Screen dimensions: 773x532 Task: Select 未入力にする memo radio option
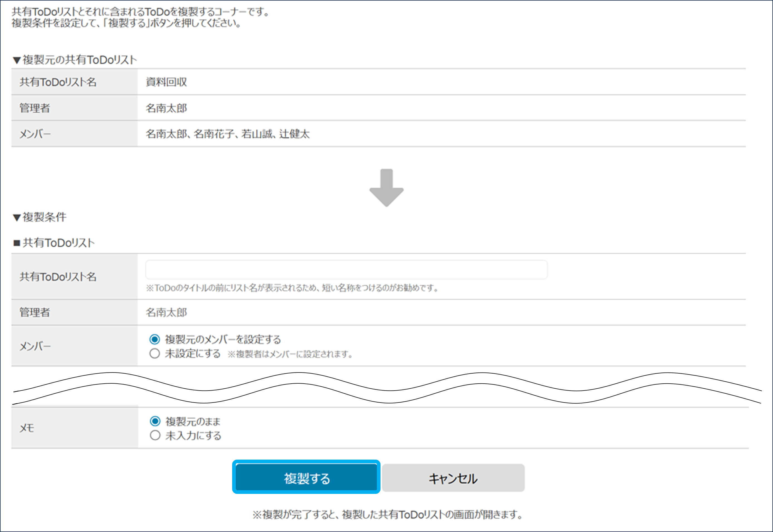155,435
